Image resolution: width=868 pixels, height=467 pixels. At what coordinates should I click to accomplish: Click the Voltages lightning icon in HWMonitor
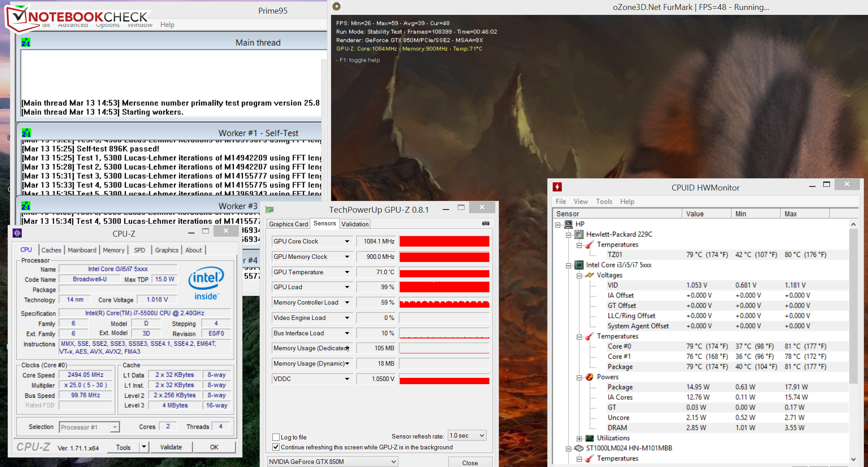589,275
